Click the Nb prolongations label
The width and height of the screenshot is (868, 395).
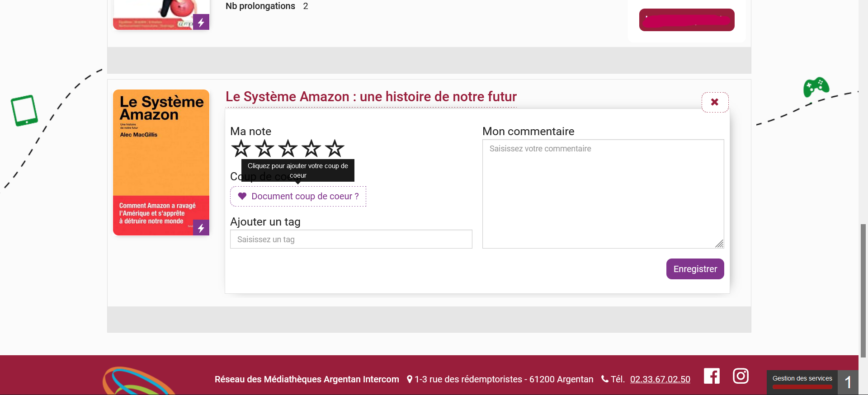260,6
